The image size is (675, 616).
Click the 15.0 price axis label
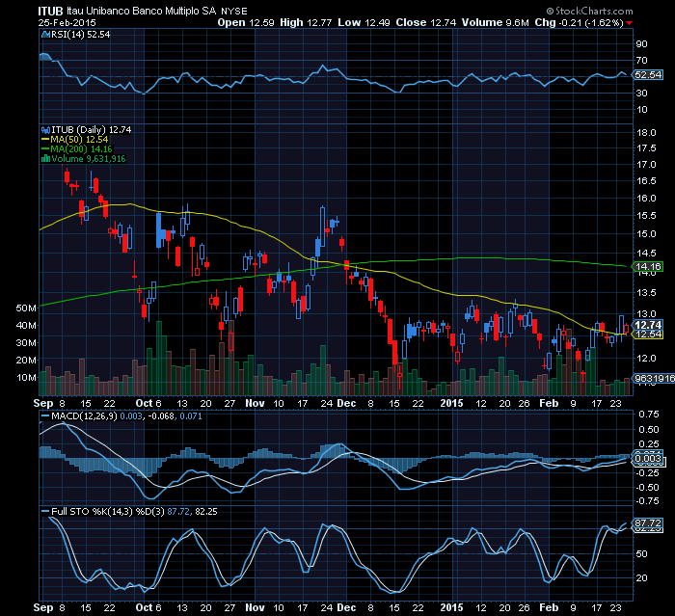[x=646, y=234]
